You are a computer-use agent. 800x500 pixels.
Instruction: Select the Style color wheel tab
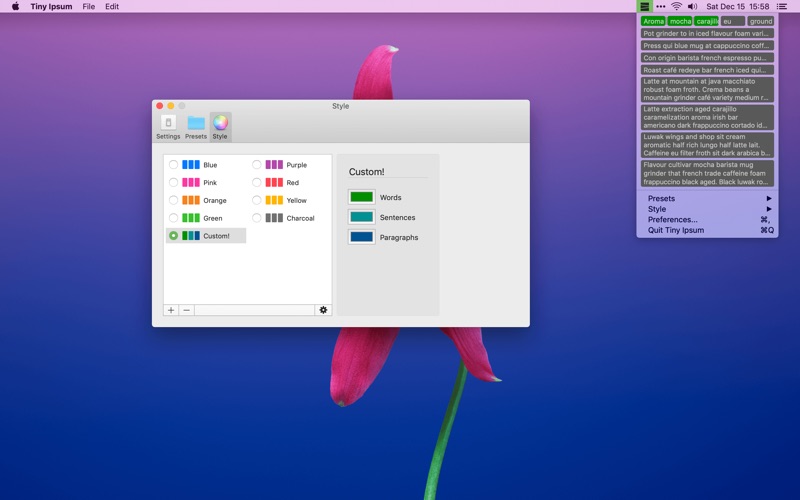click(220, 127)
